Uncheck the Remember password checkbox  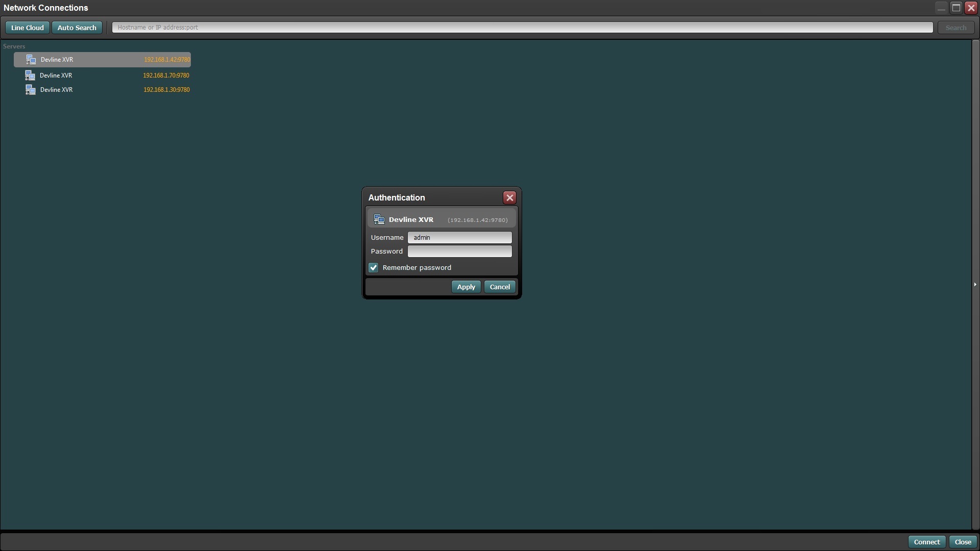[x=374, y=268]
